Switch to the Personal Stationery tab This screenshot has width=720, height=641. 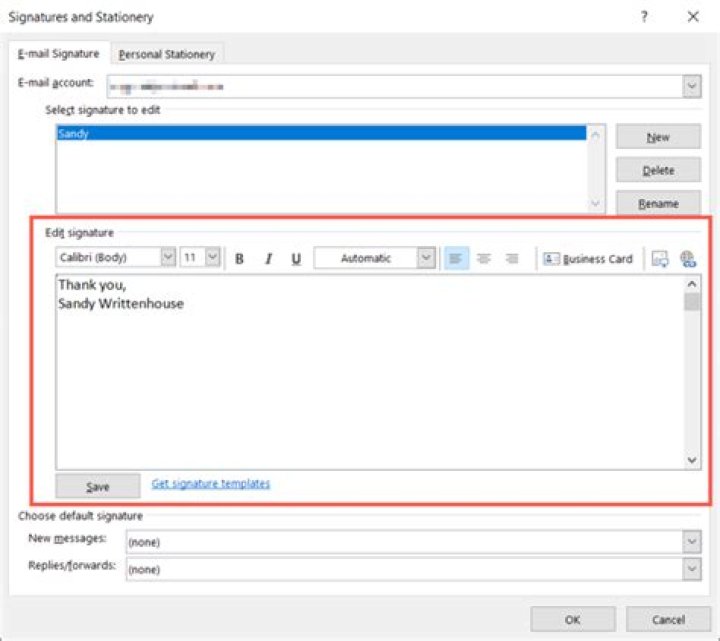[x=167, y=54]
